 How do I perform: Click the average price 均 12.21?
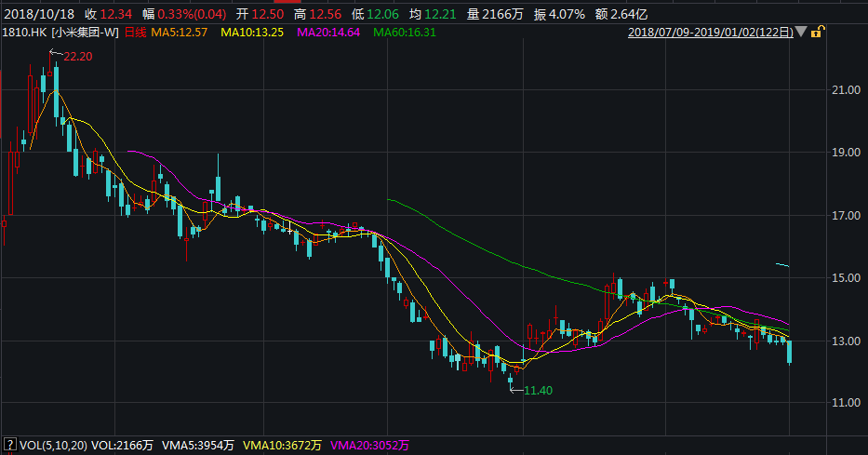click(433, 14)
